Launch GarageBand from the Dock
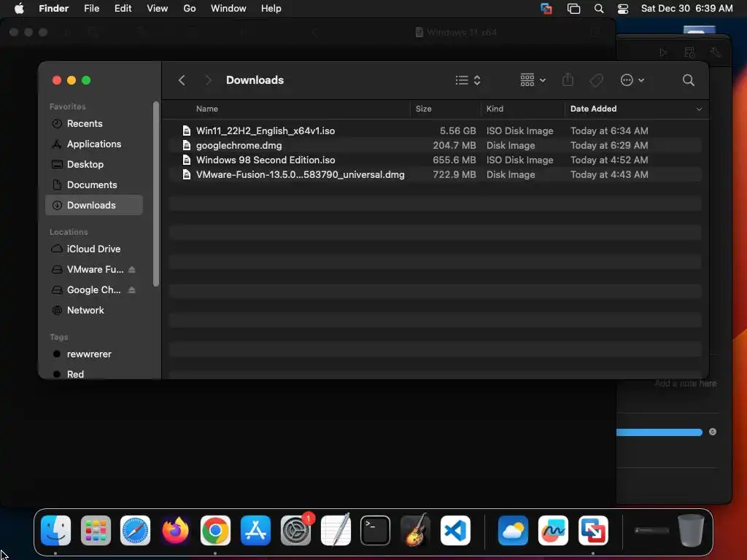747x560 pixels. click(x=415, y=531)
